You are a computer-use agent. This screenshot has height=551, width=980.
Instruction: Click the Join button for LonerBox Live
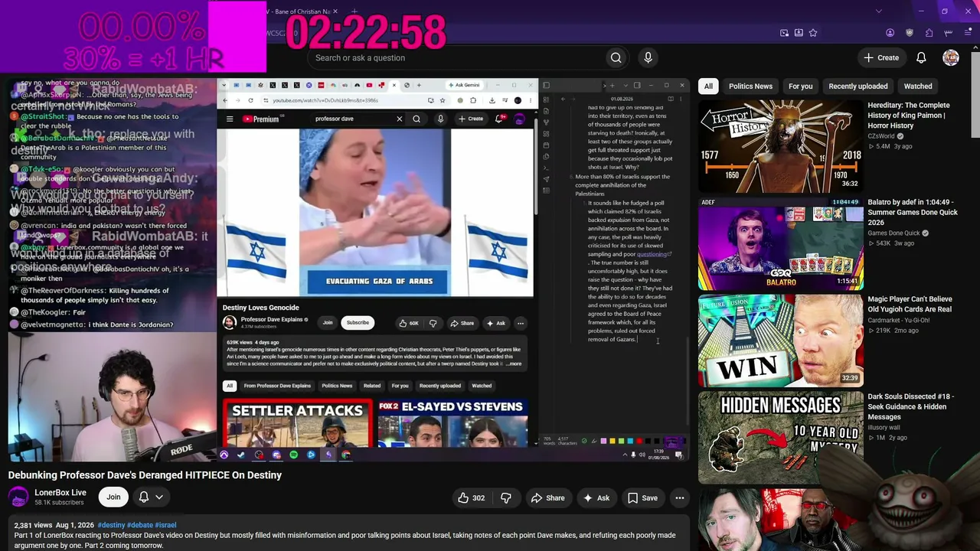tap(113, 497)
